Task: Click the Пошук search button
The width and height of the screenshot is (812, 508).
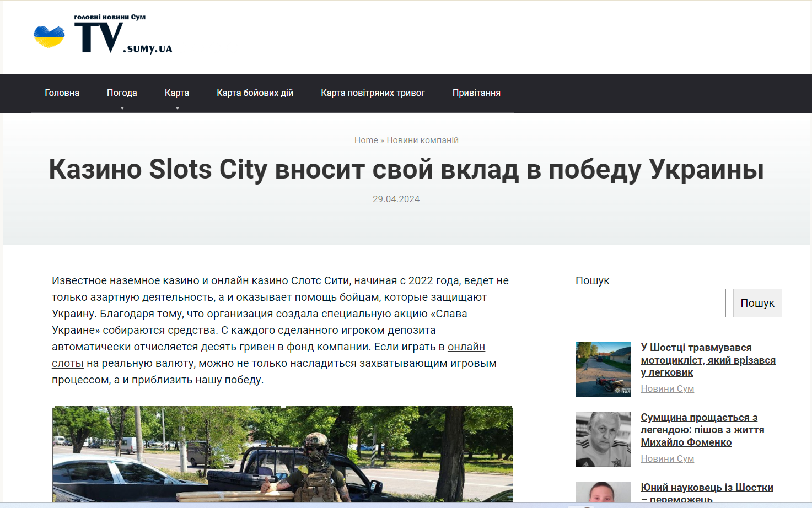Action: point(757,303)
